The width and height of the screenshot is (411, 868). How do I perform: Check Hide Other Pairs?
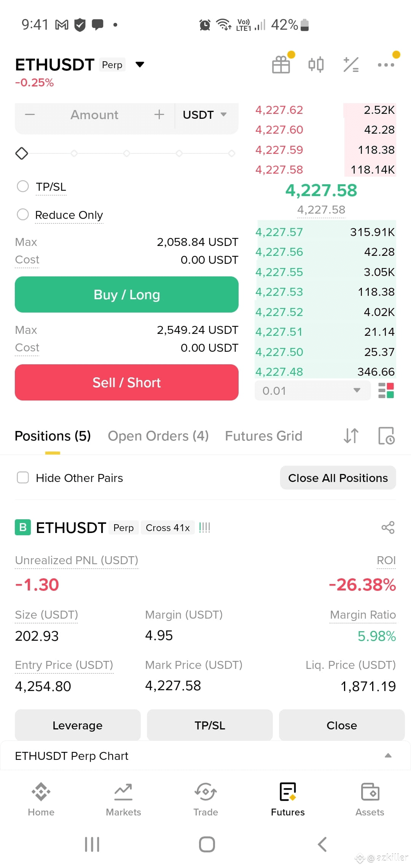(23, 477)
